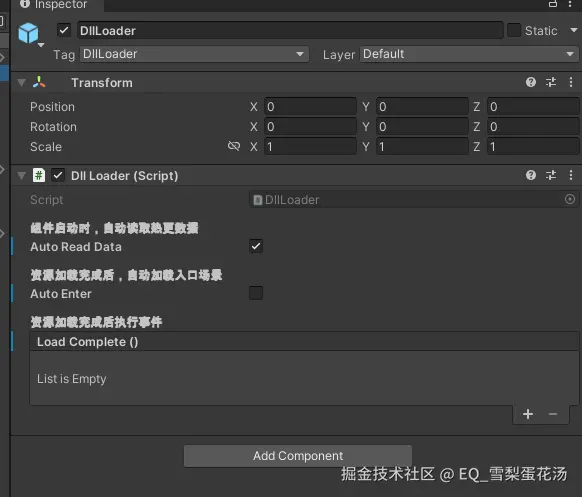
Task: Open object picker for Script field
Action: click(x=570, y=199)
